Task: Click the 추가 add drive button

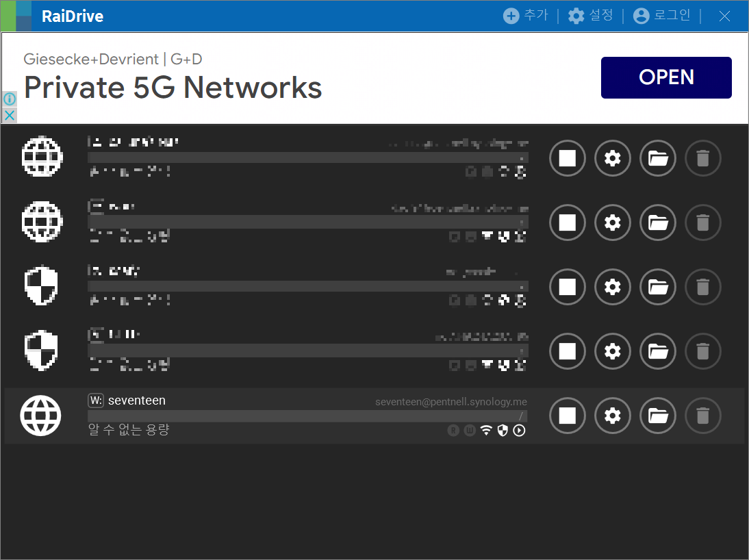Action: coord(525,16)
